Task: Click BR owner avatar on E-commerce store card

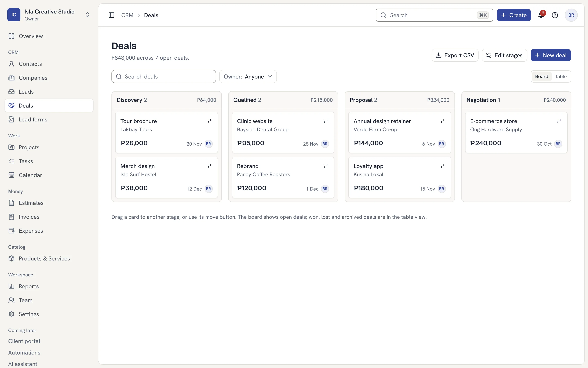Action: click(x=558, y=144)
